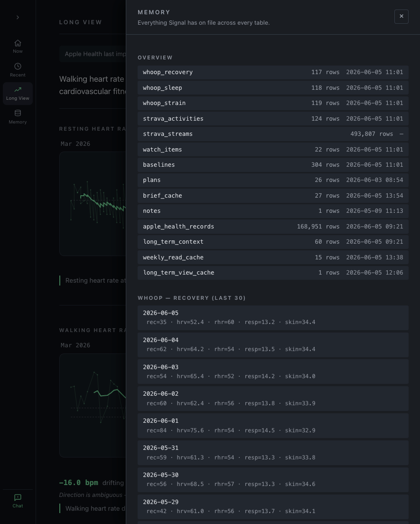Click the 2026-06-02 recovery entry

(273, 399)
